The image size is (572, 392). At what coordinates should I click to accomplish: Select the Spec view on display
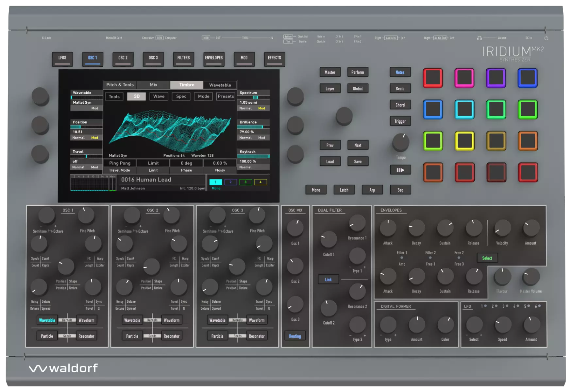point(181,96)
